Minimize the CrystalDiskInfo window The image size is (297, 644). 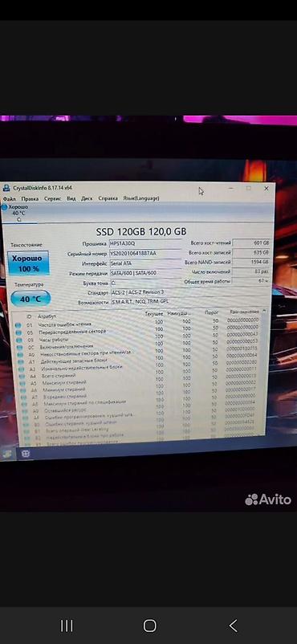[231, 189]
